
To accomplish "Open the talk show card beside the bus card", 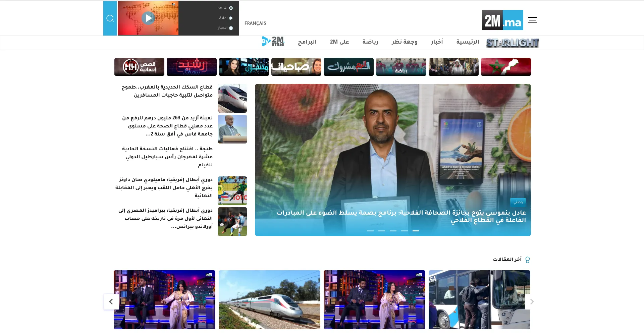I will click(374, 300).
